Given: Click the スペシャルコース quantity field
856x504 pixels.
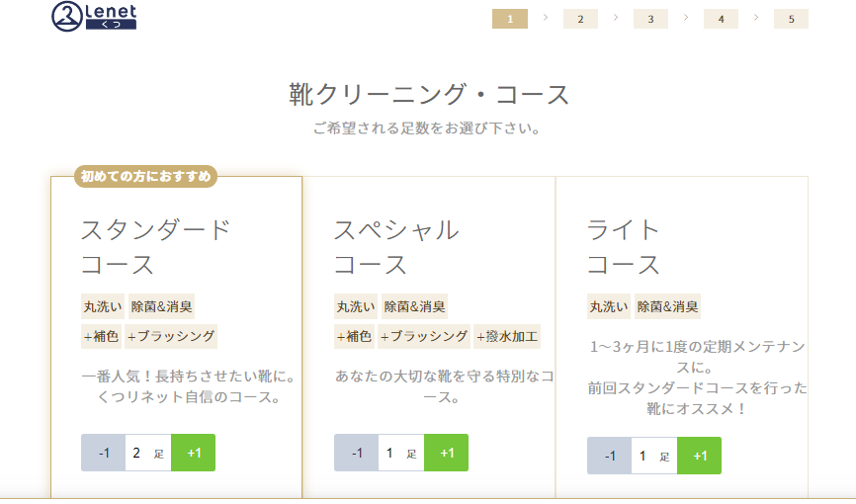Looking at the screenshot, I should pyautogui.click(x=401, y=453).
